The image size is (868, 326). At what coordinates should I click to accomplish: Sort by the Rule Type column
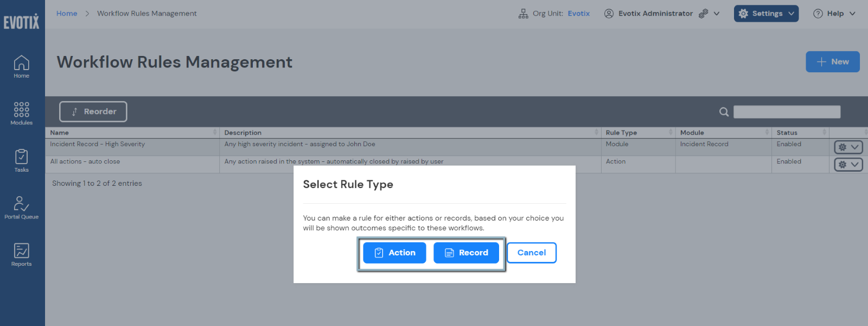639,133
